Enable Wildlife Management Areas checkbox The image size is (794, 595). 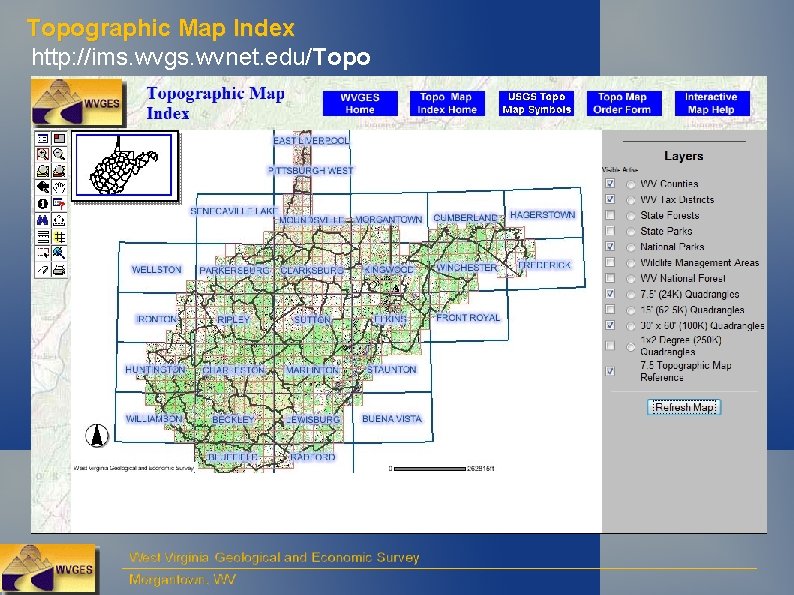point(610,262)
